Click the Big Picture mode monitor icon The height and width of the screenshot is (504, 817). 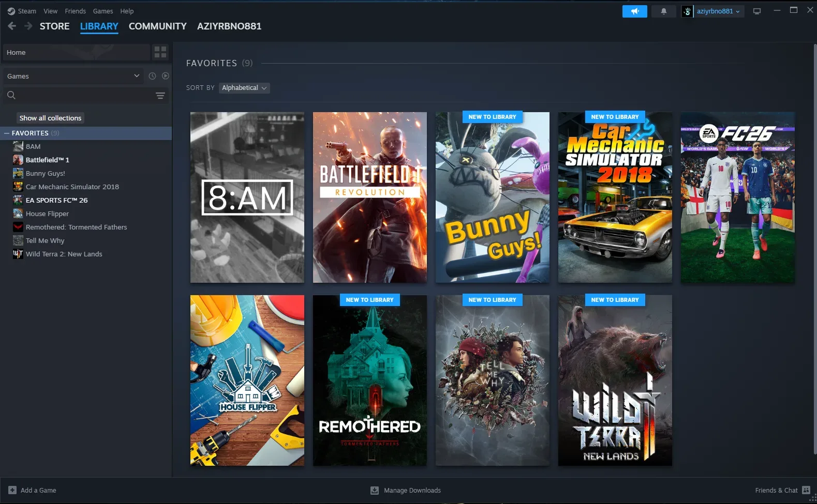click(x=757, y=11)
